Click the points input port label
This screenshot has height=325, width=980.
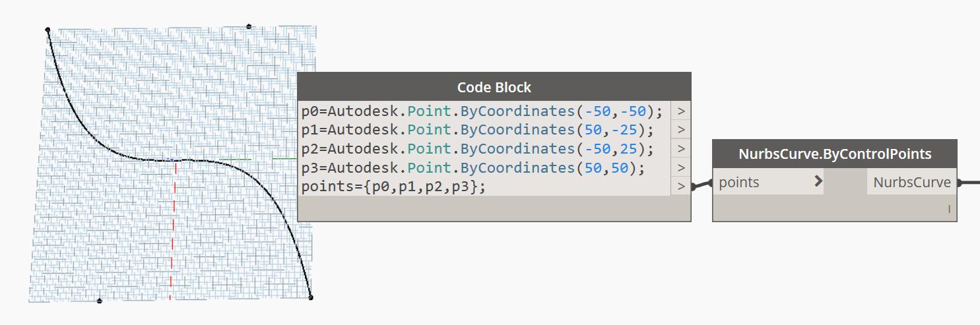click(738, 183)
